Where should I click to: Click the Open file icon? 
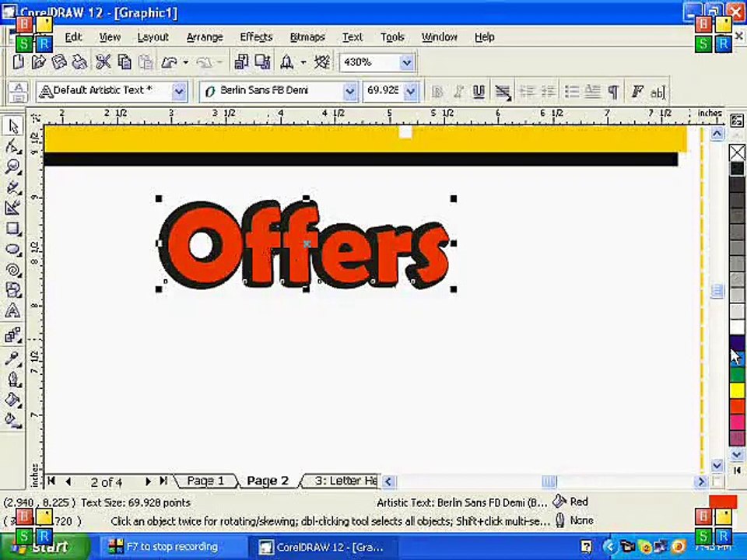(39, 62)
